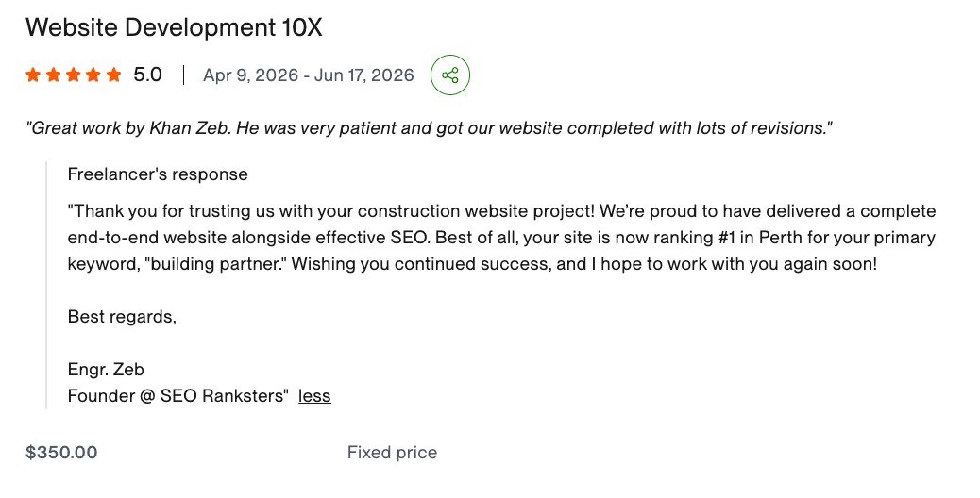Click the Jun 17, 2026 end date
The width and height of the screenshot is (980, 498).
pyautogui.click(x=363, y=75)
